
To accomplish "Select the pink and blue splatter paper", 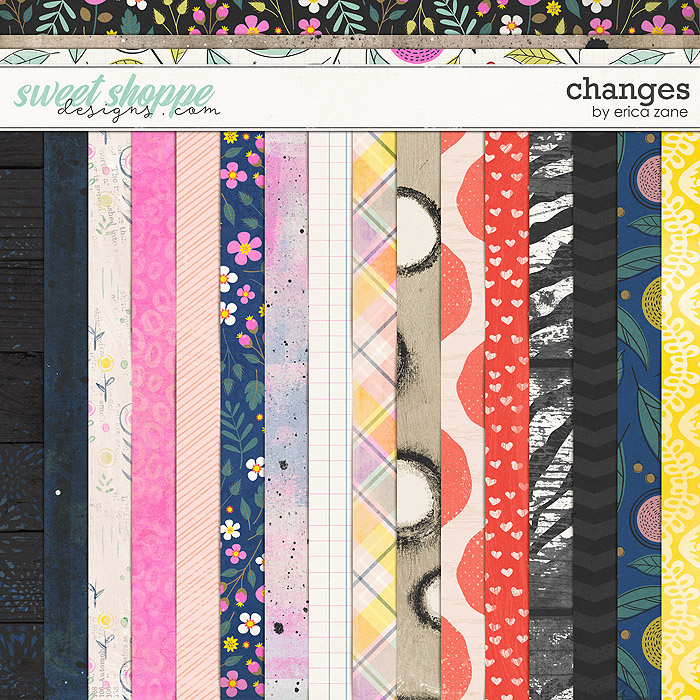I will coord(287,416).
